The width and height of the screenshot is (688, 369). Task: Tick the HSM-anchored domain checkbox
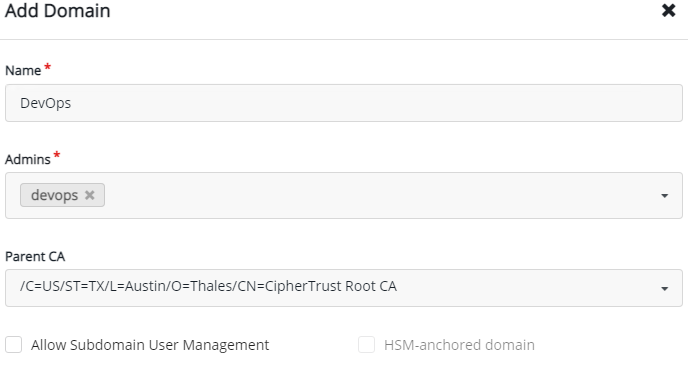pos(366,344)
